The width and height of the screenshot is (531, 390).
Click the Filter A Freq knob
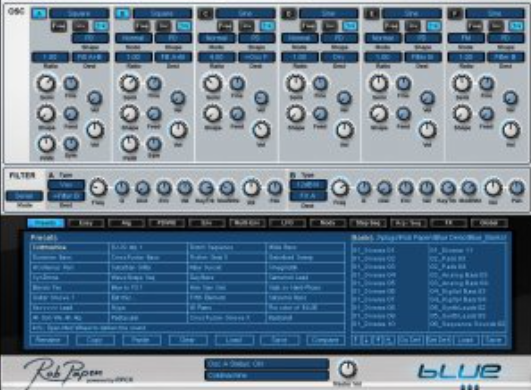pyautogui.click(x=98, y=188)
